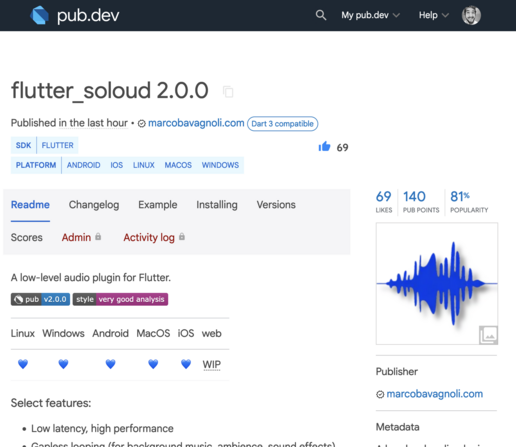Viewport: 516px width, 447px height.
Task: Click 'Published in the last hour' text
Action: 69,123
